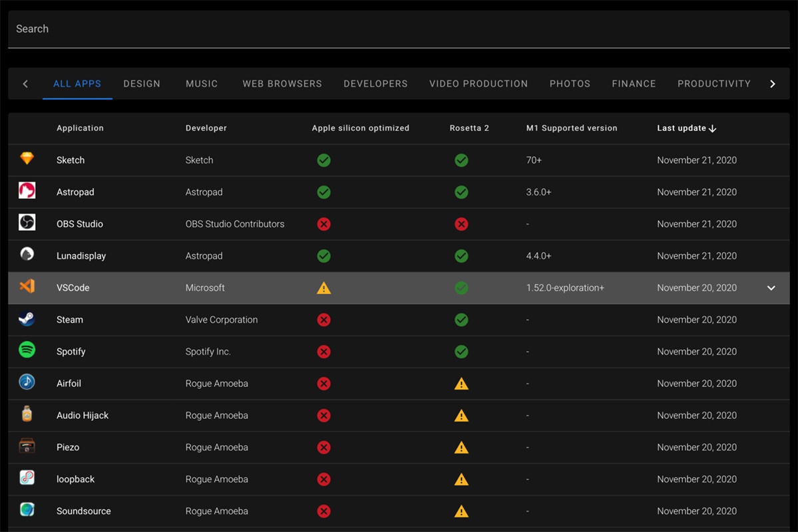This screenshot has height=532, width=798.
Task: Open the Productivity tab
Action: click(x=714, y=84)
